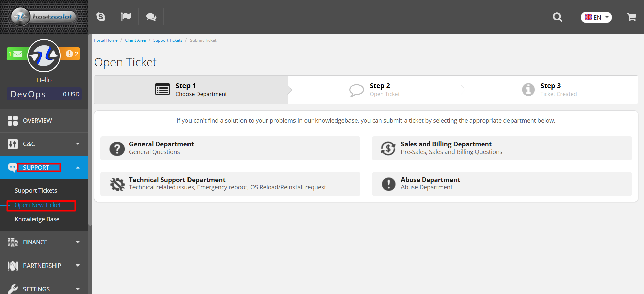Click the Sales and Billing dollar icon
The height and width of the screenshot is (294, 644).
coord(388,148)
